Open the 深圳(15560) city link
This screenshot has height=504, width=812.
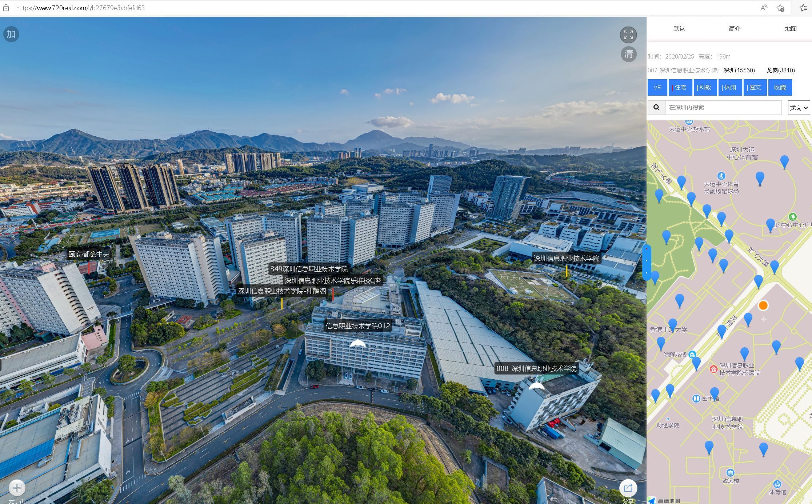739,71
